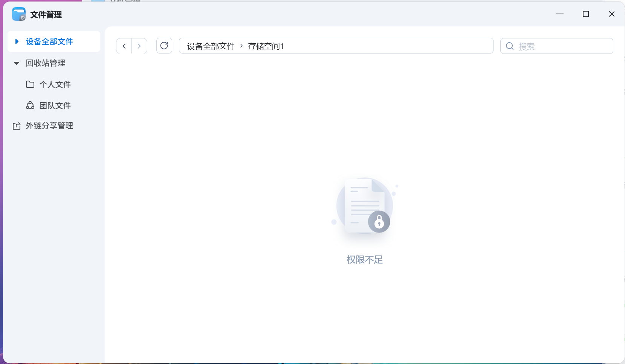Expand the 设备全部文件 tree arrow
This screenshot has width=625, height=364.
[x=17, y=41]
